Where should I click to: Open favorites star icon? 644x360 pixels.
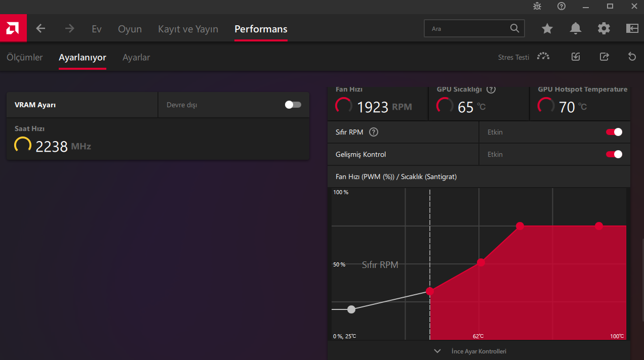click(547, 29)
